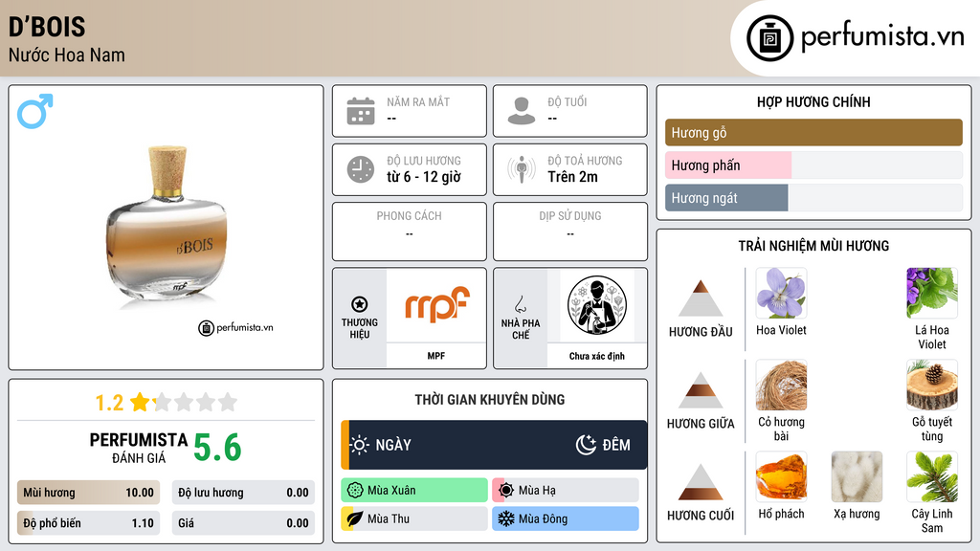
Task: Click the calendar icon beside Năm ra mắt
Action: pyautogui.click(x=361, y=111)
